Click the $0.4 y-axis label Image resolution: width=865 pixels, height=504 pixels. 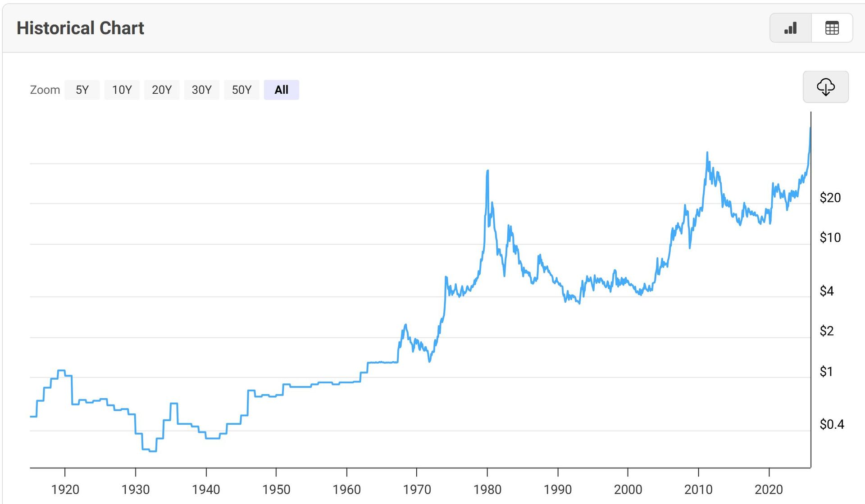[x=832, y=424]
